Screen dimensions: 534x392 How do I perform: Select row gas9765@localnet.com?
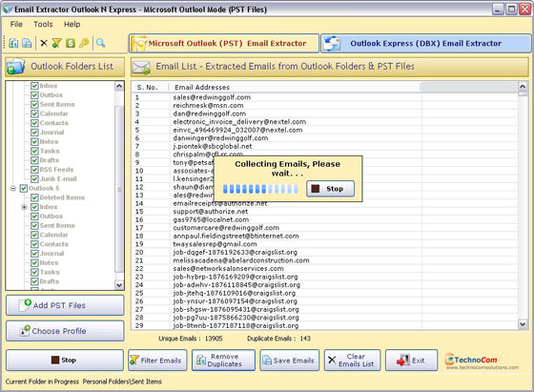point(325,219)
